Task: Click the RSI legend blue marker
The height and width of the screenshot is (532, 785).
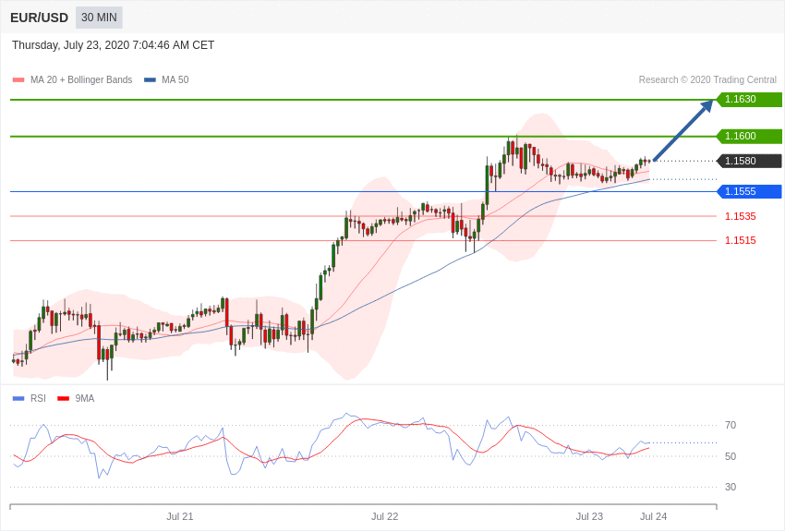Action: tap(18, 398)
